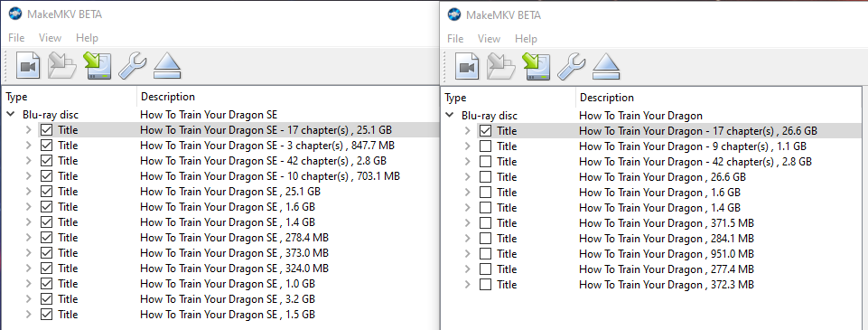Click Open video file icon in left window
Viewport: 868px width, 330px height.
(x=28, y=66)
